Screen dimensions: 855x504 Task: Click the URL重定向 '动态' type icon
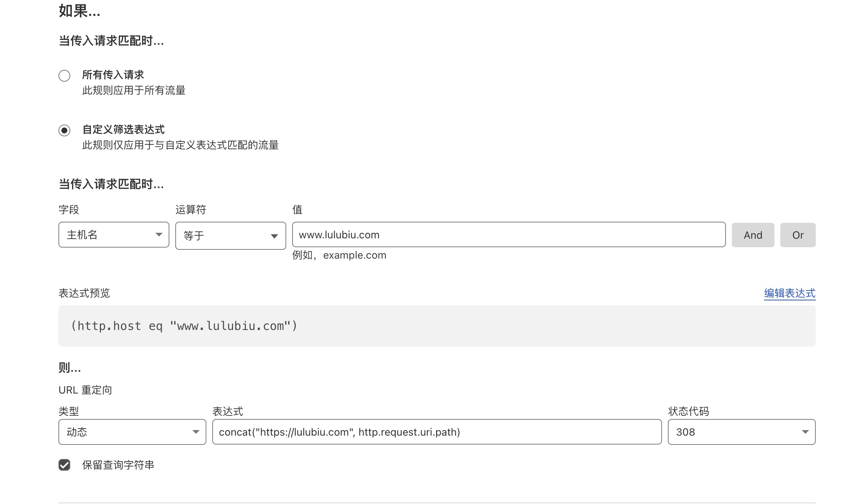point(196,431)
